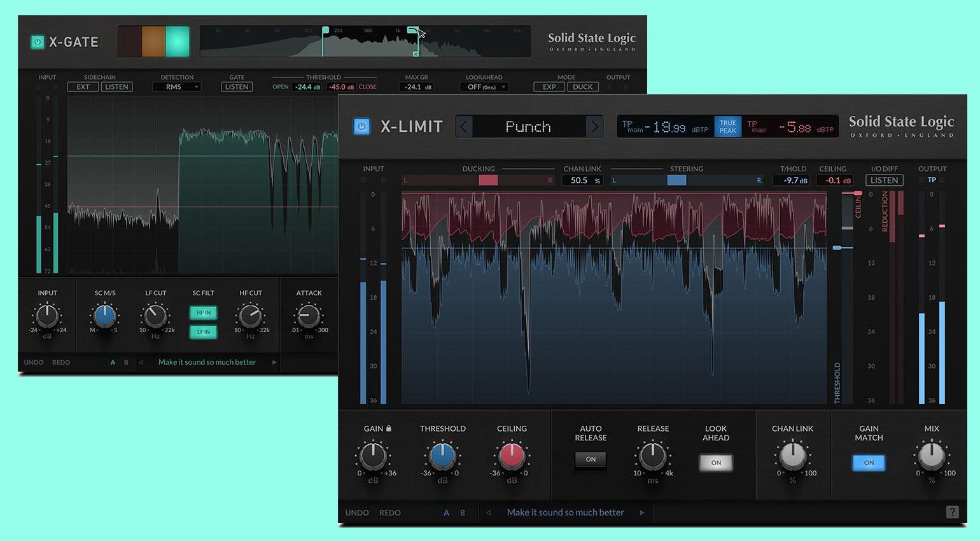Viewport: 980px width, 541px height.
Task: Open the Punch preset selector
Action: tap(528, 127)
